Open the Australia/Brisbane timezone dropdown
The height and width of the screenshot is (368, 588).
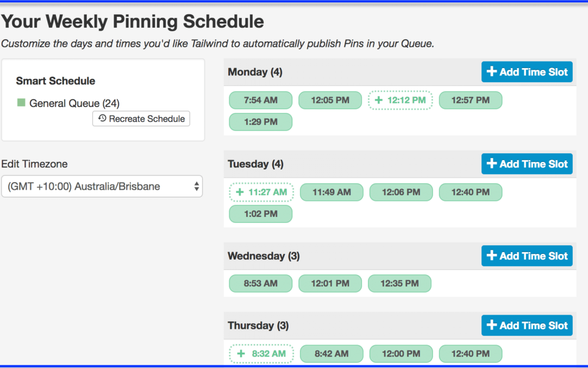pos(102,186)
